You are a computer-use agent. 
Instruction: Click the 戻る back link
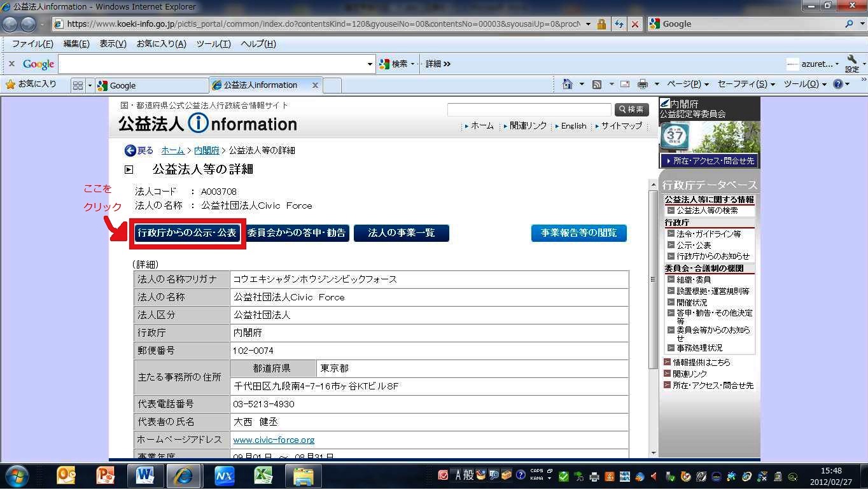tap(139, 150)
